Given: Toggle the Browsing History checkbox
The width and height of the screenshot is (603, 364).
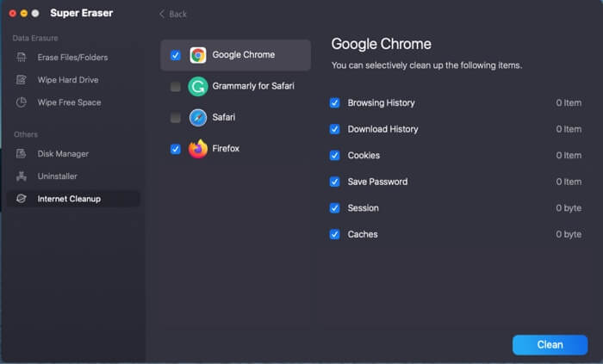Looking at the screenshot, I should (334, 103).
